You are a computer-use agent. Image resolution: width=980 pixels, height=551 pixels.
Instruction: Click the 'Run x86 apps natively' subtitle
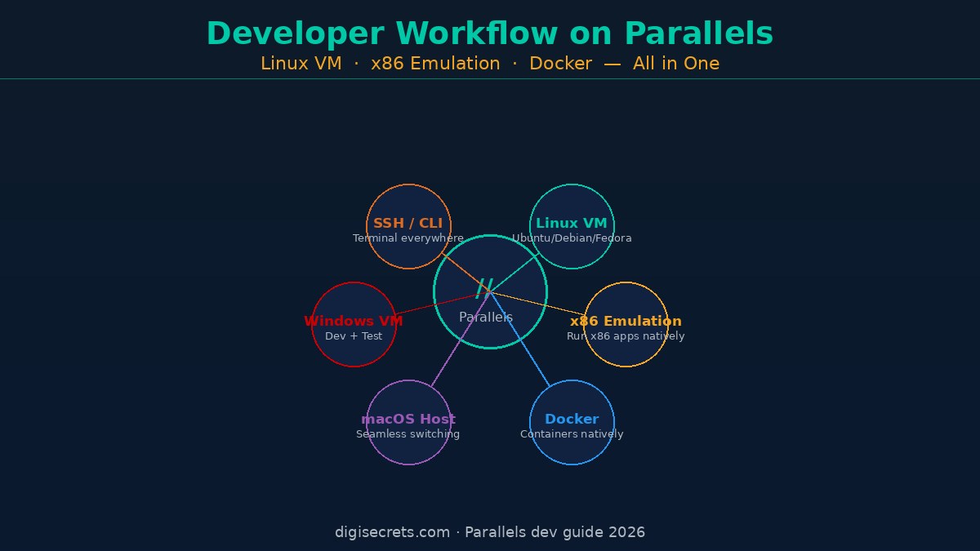pos(626,336)
